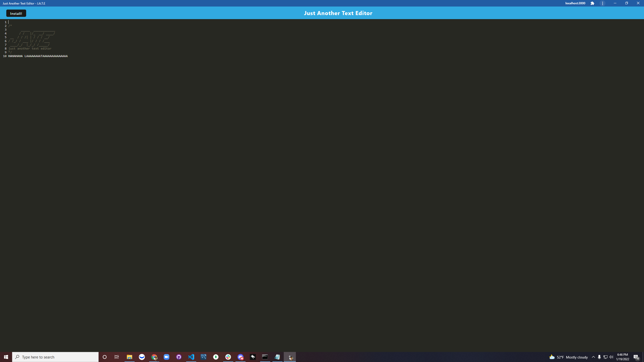Open Slack from the taskbar
The width and height of the screenshot is (644, 362).
point(227,357)
